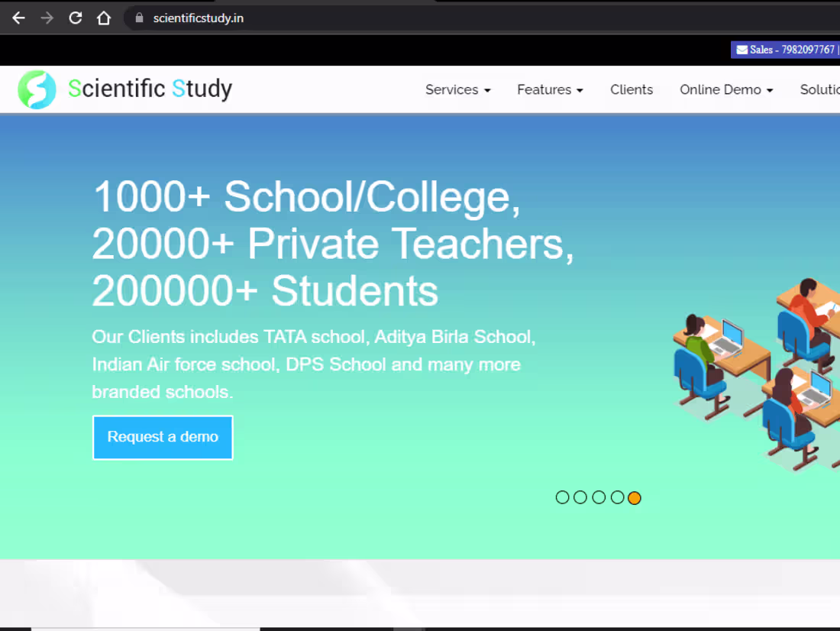Click the active orange carousel indicator

point(635,497)
